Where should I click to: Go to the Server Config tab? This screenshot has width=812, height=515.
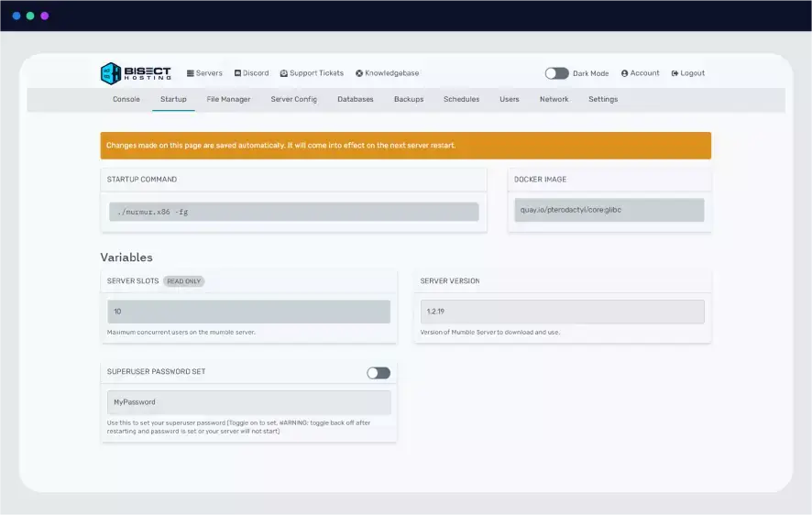293,99
